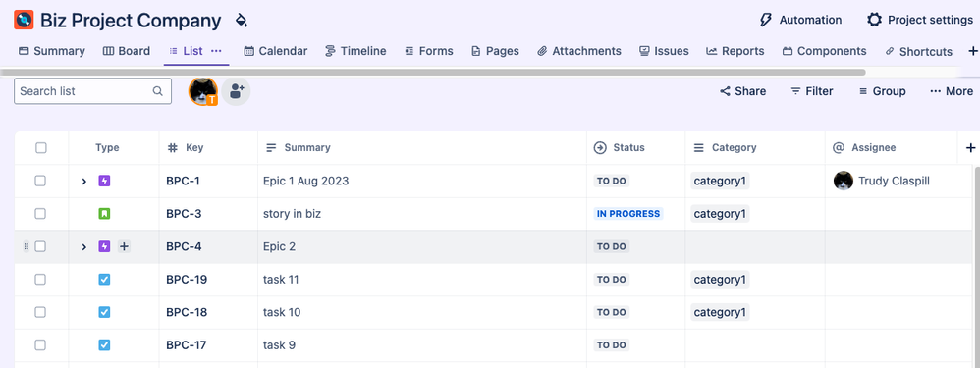Open the Filter options
Viewport: 980px width, 368px height.
pos(812,91)
